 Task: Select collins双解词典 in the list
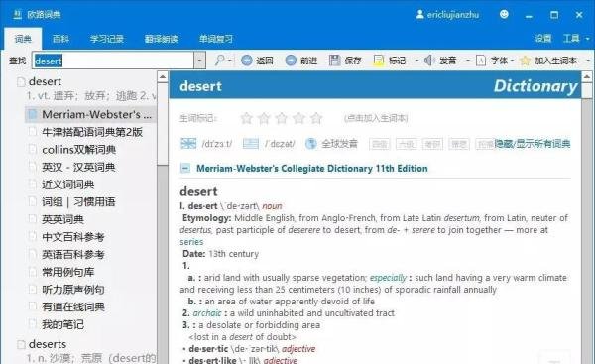click(79, 150)
